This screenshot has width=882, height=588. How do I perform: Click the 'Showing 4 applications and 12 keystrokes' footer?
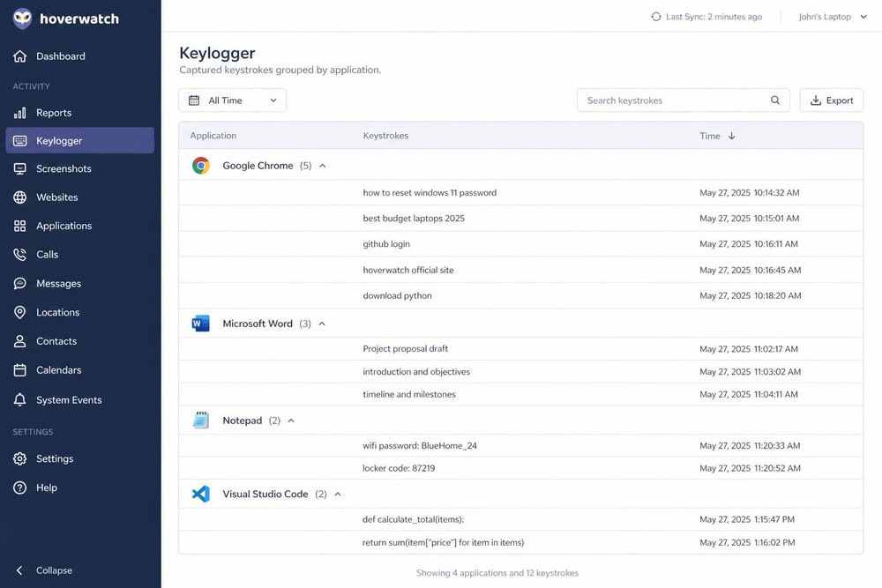coord(497,573)
